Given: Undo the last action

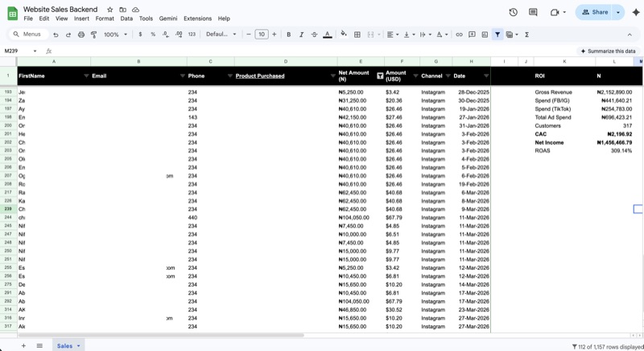Looking at the screenshot, I should coord(56,35).
